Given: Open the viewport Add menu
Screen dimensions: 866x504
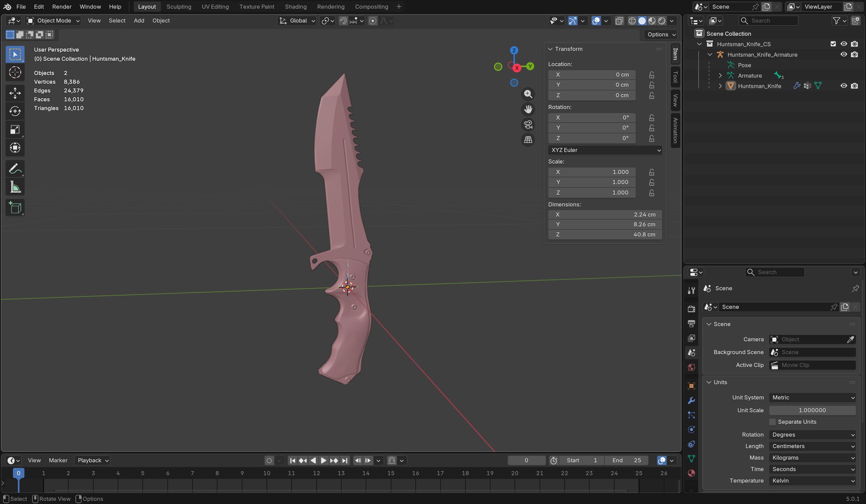Looking at the screenshot, I should click(x=139, y=21).
